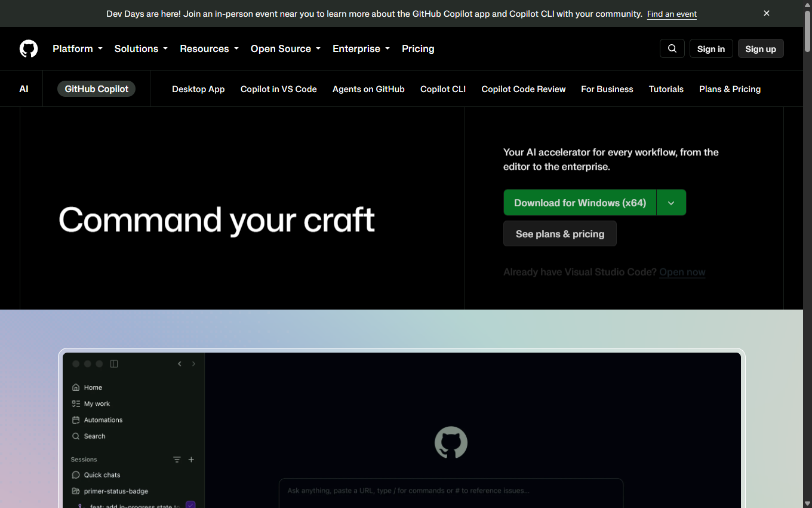Open the Copilot CLI tab

coord(443,89)
